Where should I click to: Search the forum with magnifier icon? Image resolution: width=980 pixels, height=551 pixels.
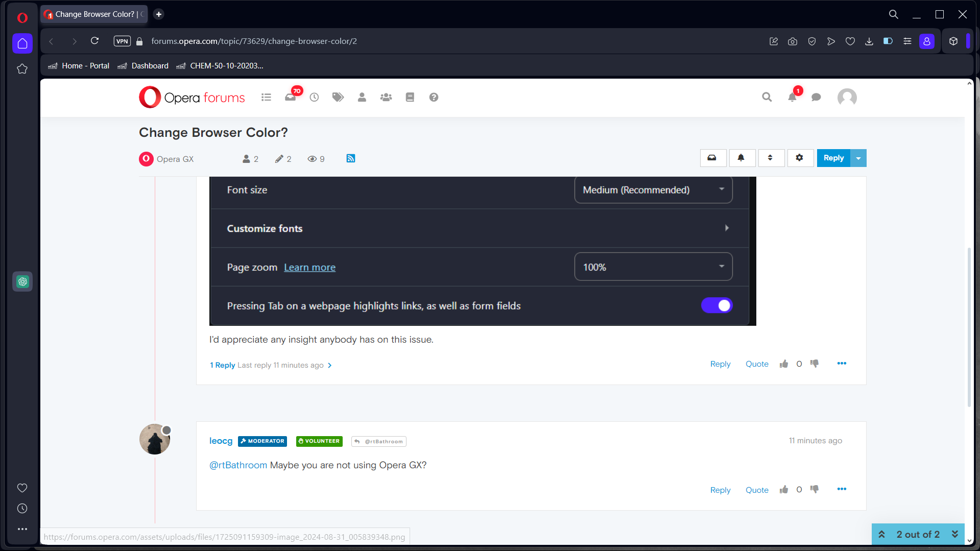click(767, 97)
